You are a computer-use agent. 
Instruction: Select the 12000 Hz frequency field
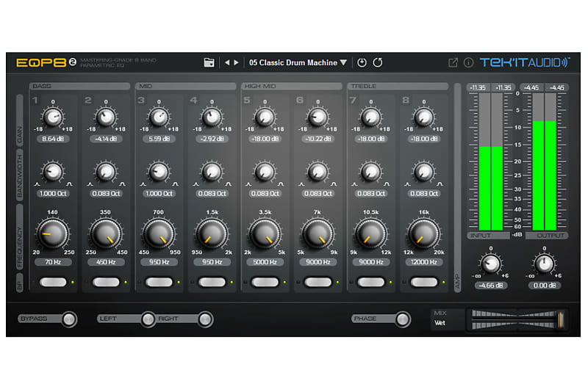[424, 262]
